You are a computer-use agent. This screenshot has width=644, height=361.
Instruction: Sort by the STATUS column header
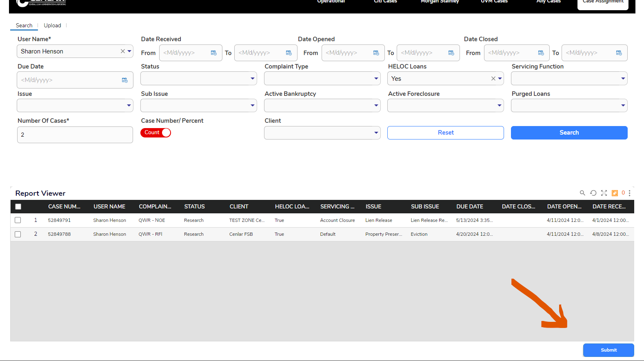[x=194, y=207]
